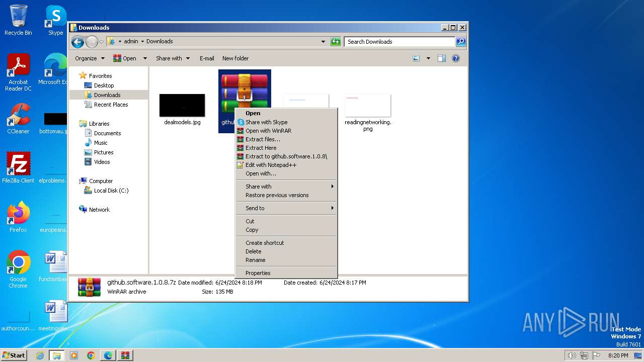Select the readingnetworking.png thumbnail
Viewport: 644px width, 362px height.
coord(368,106)
